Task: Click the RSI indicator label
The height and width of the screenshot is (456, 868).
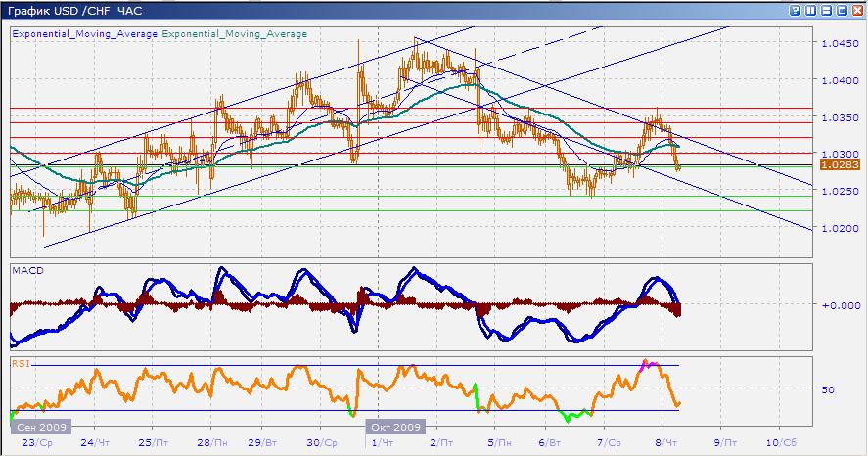Action: [20, 363]
